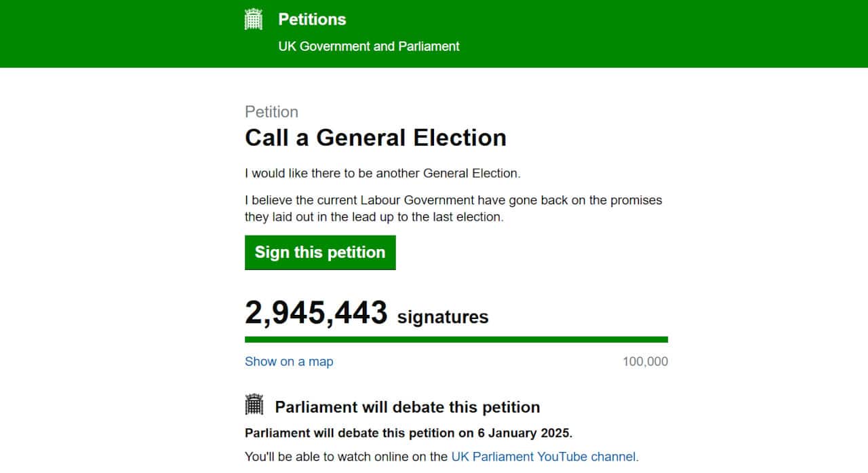Viewport: 868px width, 473px height.
Task: Open the Petitions home title link
Action: 312,20
